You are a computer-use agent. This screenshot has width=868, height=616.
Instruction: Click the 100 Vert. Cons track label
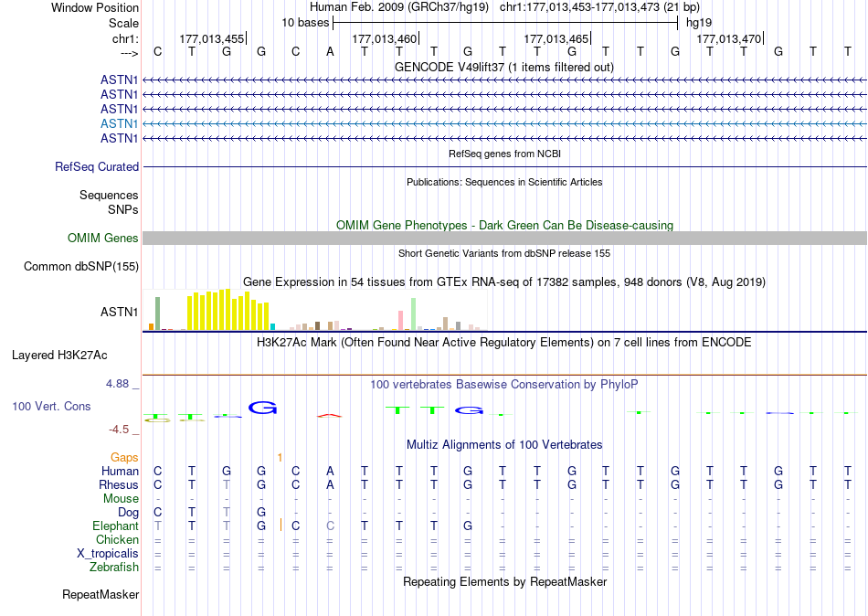[51, 407]
